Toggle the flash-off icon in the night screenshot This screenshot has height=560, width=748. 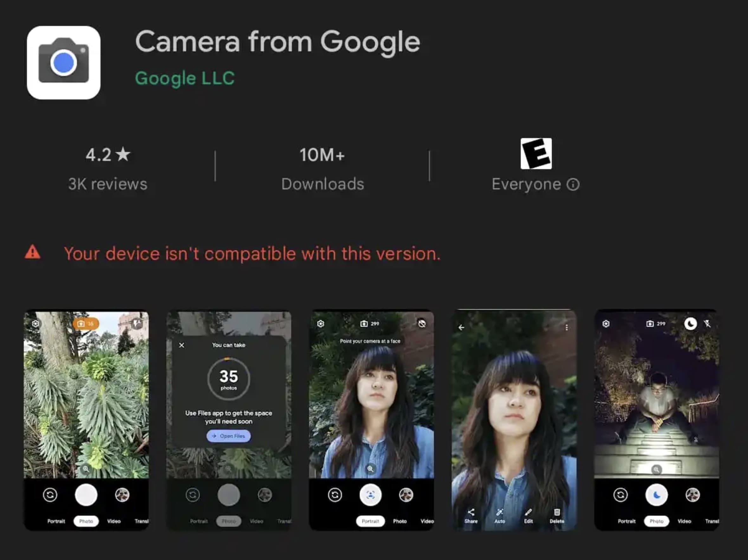[707, 324]
